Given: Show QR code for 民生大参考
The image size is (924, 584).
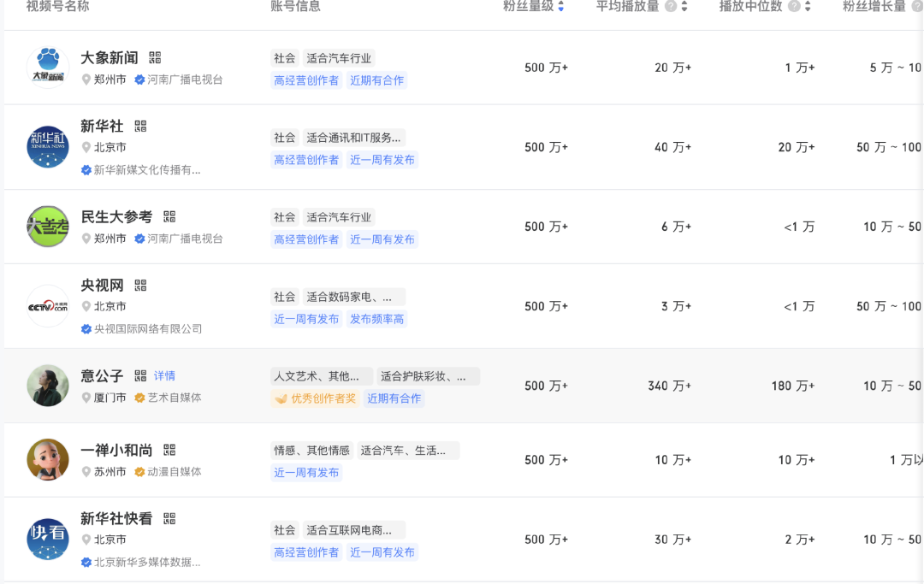Looking at the screenshot, I should [x=169, y=216].
